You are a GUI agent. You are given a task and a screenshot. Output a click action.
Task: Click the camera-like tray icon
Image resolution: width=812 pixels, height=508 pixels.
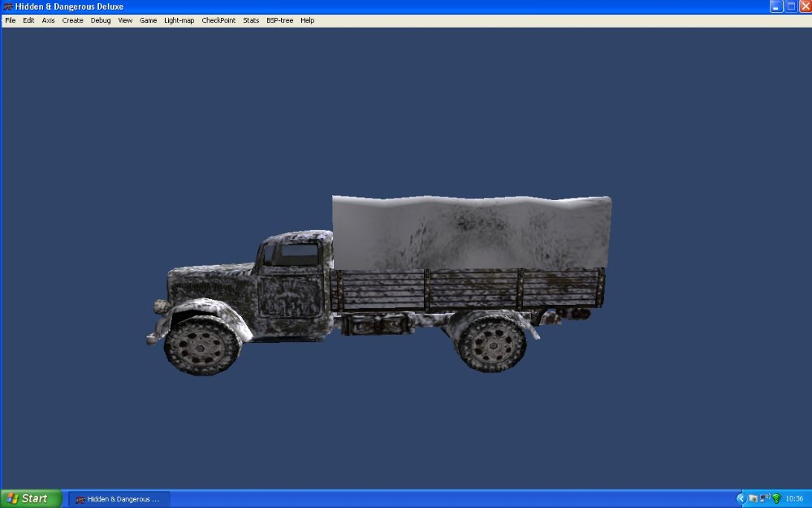click(x=754, y=499)
